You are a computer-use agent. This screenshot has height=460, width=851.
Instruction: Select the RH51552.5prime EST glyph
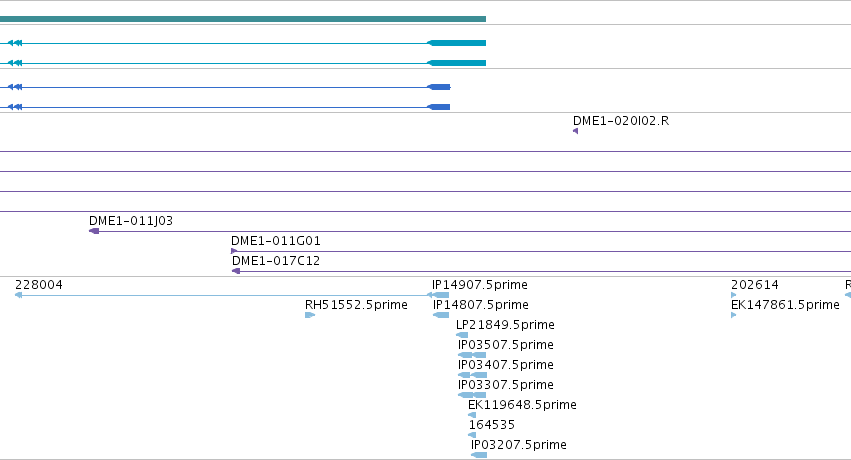310,315
